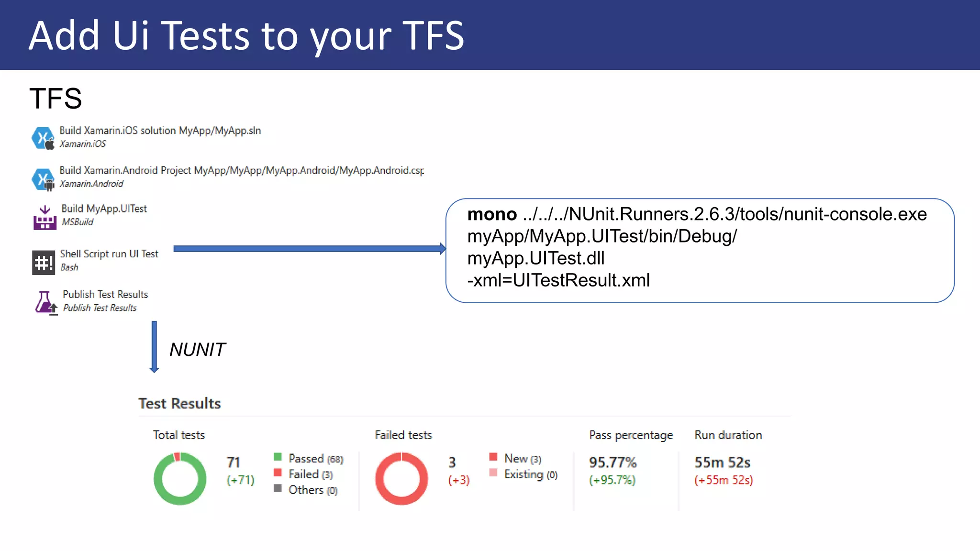Click the gray Others legend swatch

[x=278, y=488]
